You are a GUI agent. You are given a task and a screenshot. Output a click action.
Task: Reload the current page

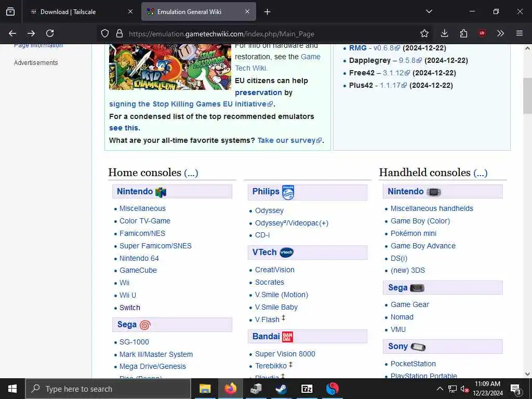click(x=50, y=33)
